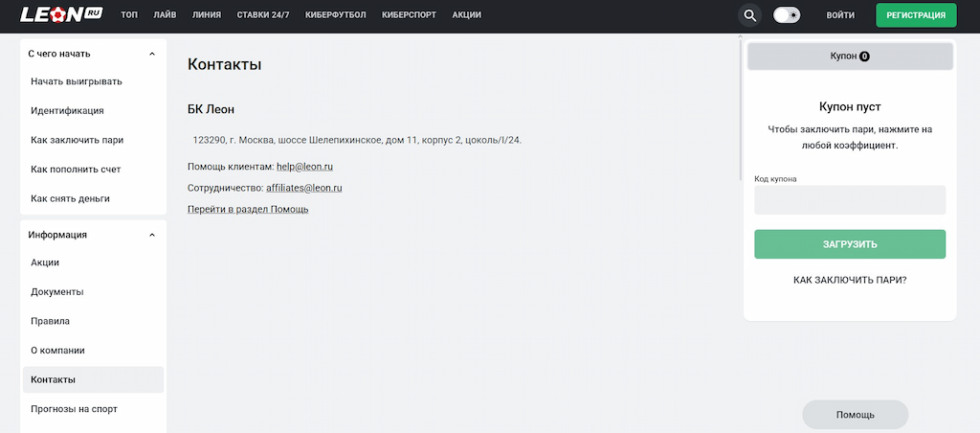Collapse the 'С чего начать' section
The image size is (980, 433).
click(x=152, y=54)
